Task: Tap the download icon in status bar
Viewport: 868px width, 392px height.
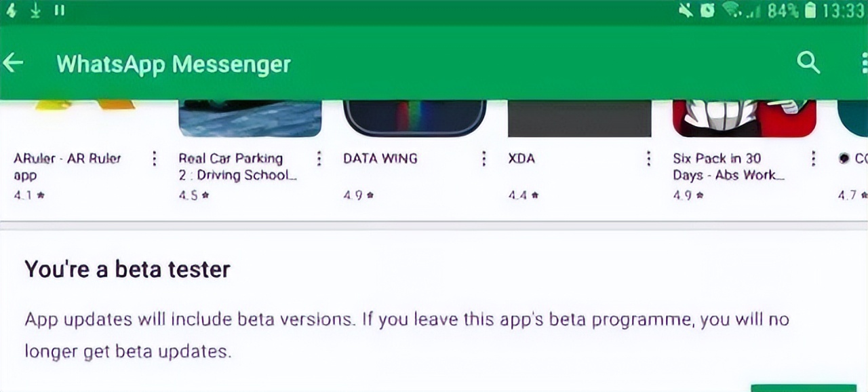Action: click(35, 12)
